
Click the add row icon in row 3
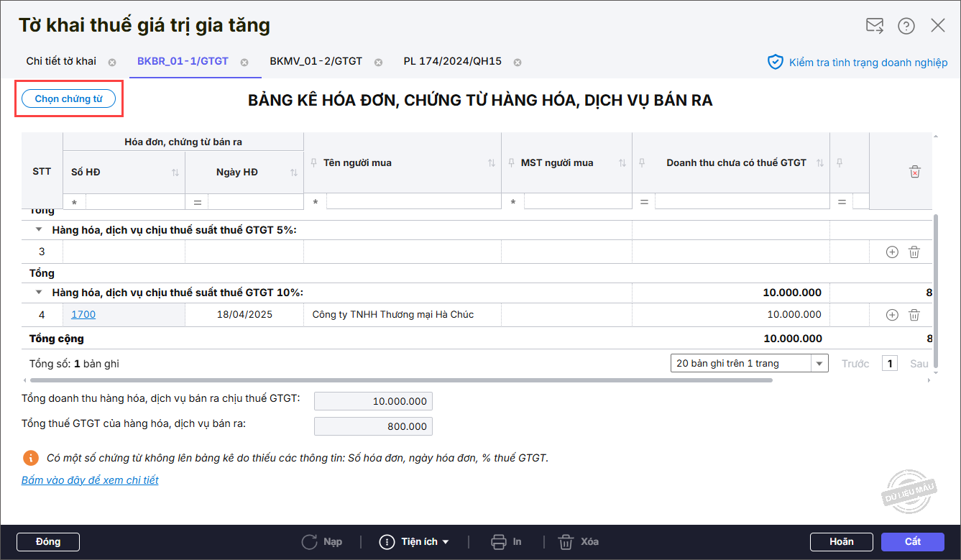[892, 252]
